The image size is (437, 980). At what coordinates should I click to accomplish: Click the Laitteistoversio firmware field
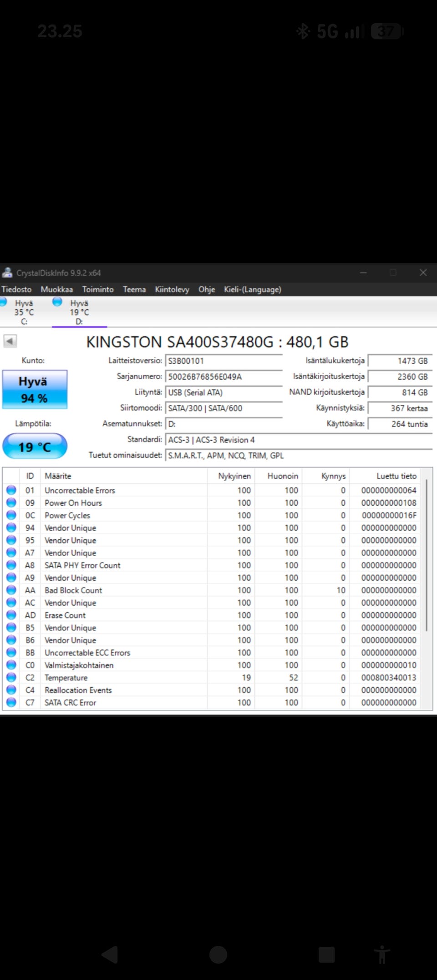pyautogui.click(x=224, y=361)
